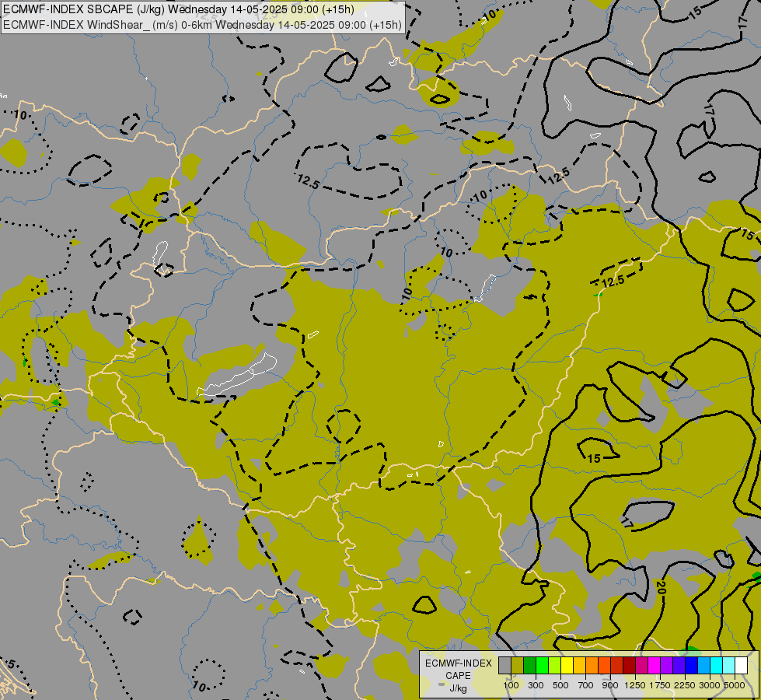Click the legend label 3000
The height and width of the screenshot is (700, 761).
[x=710, y=685]
